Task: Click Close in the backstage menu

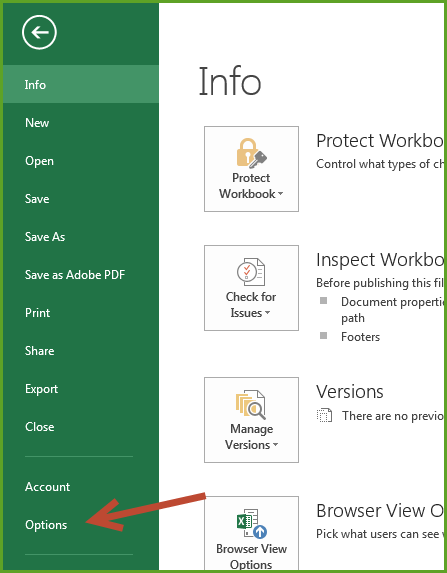Action: coord(81,426)
